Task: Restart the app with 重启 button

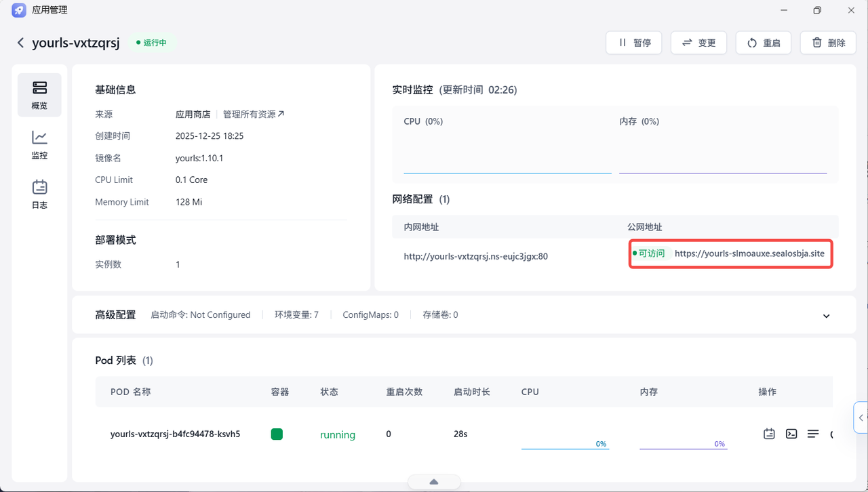Action: [764, 43]
